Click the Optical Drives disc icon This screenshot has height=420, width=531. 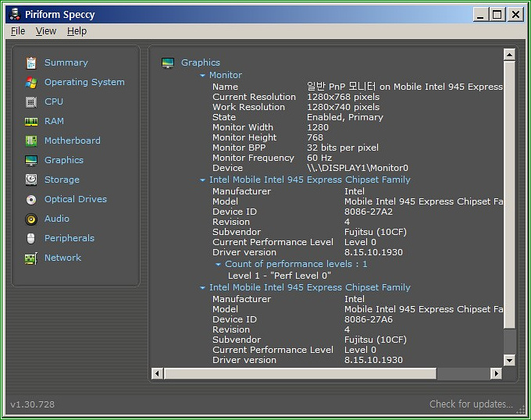[x=31, y=200]
